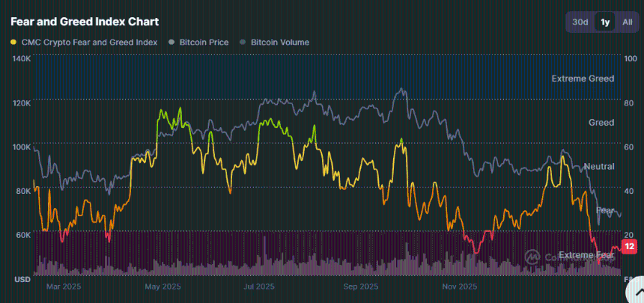Screen dimensions: 644x303
Task: Click the dark Bitcoin Volume legend dot
Action: pyautogui.click(x=243, y=43)
